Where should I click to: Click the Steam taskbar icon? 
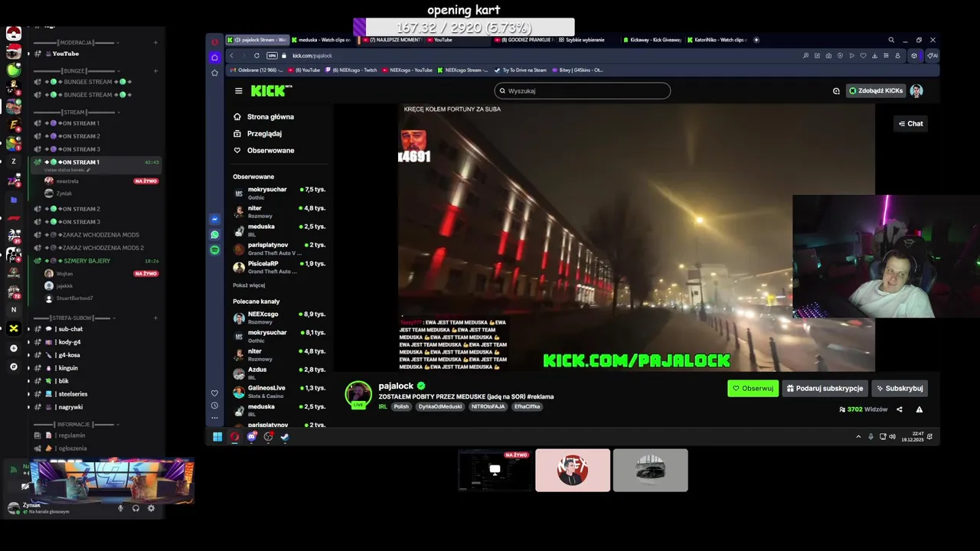[285, 437]
